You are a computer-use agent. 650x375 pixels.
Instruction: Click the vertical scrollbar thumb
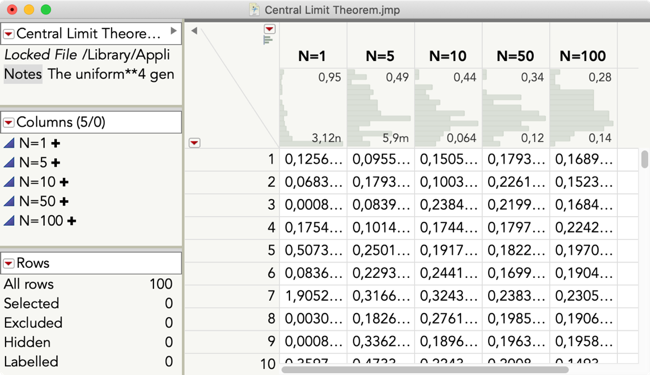point(644,160)
